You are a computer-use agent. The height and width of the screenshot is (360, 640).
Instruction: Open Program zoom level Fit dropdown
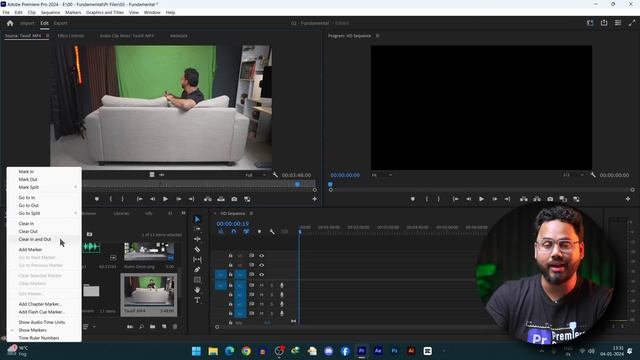(x=382, y=175)
